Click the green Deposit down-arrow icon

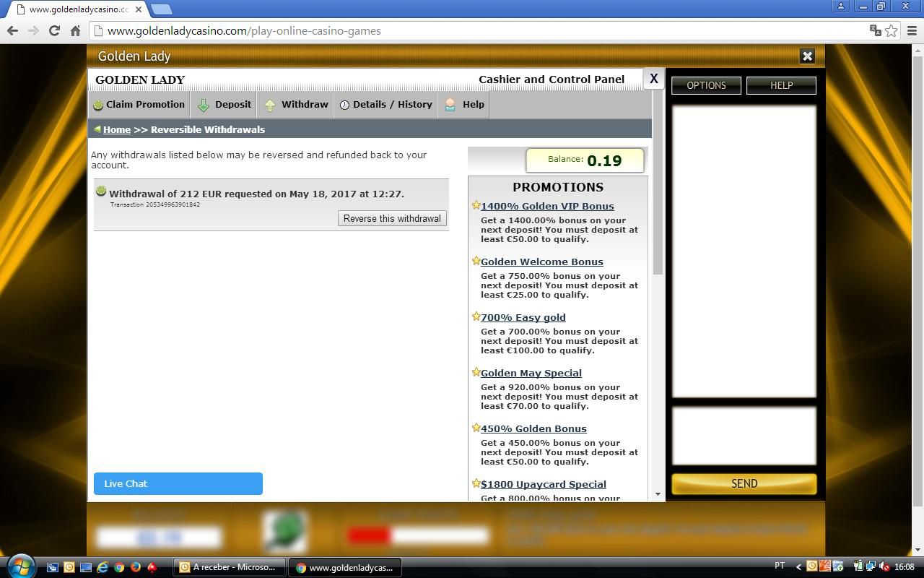click(204, 105)
